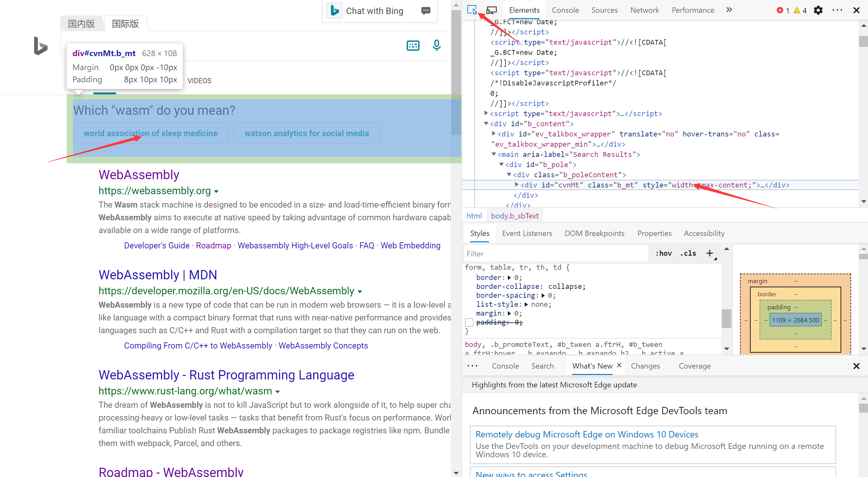Open DevTools customize three-dot menu

[837, 10]
